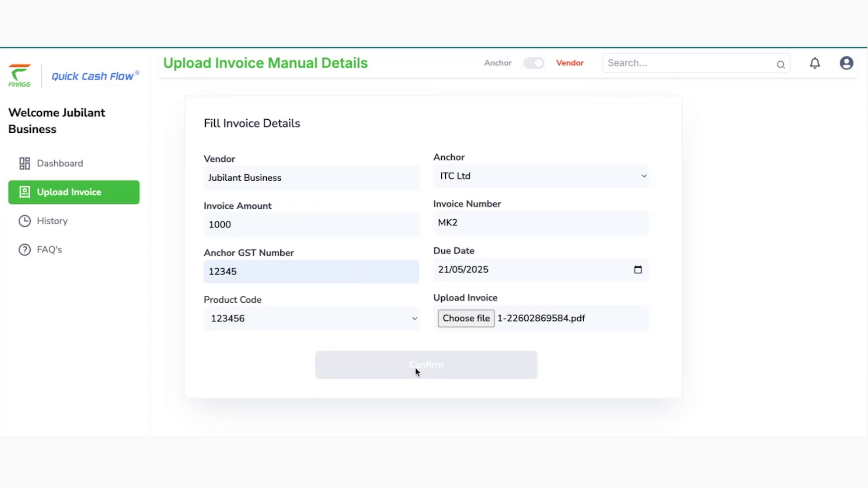Switch the toggle from Anchor to Vendor

click(x=533, y=63)
